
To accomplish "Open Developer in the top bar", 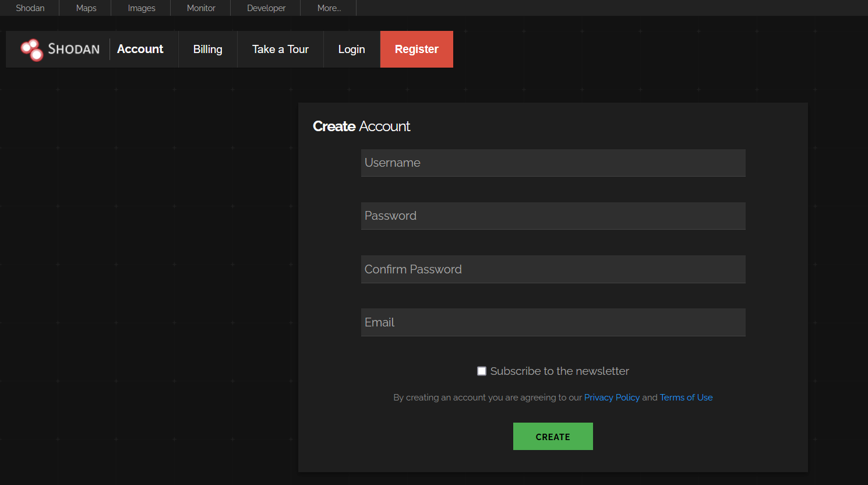I will click(x=266, y=8).
